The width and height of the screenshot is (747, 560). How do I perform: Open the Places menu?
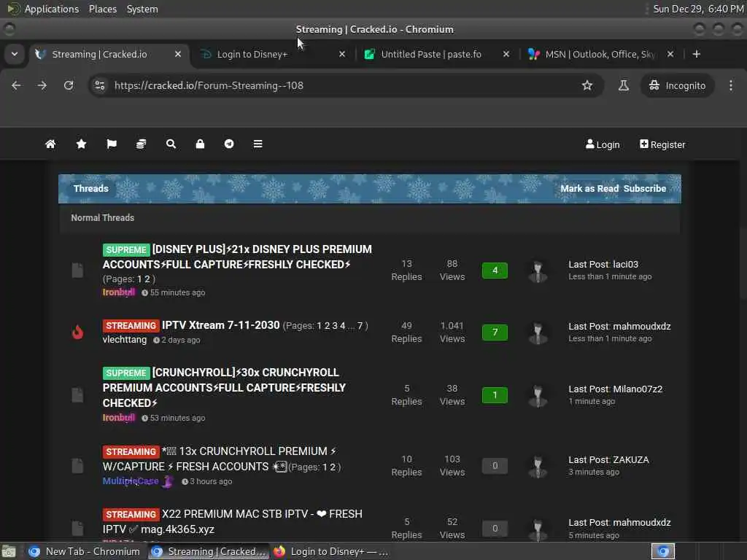point(102,9)
